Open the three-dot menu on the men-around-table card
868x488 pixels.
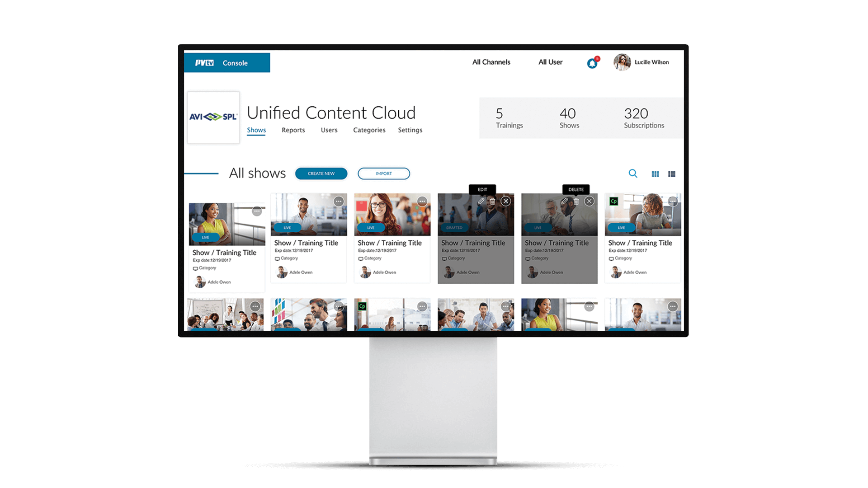(506, 306)
